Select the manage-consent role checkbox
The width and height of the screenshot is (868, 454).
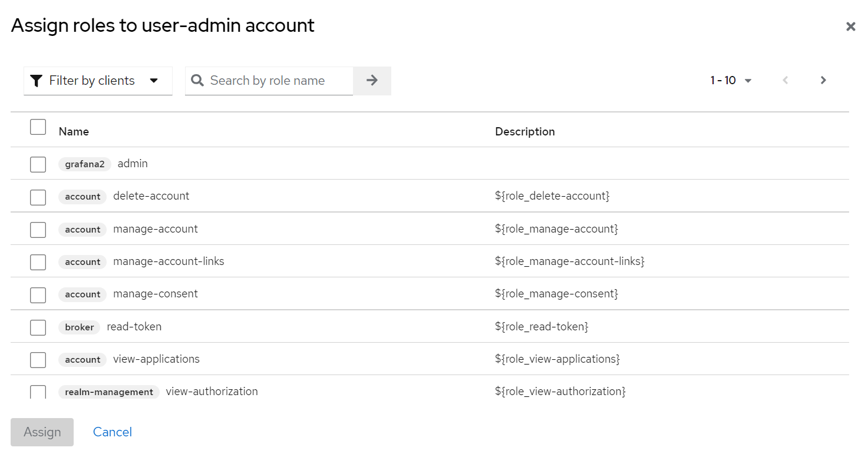(38, 294)
